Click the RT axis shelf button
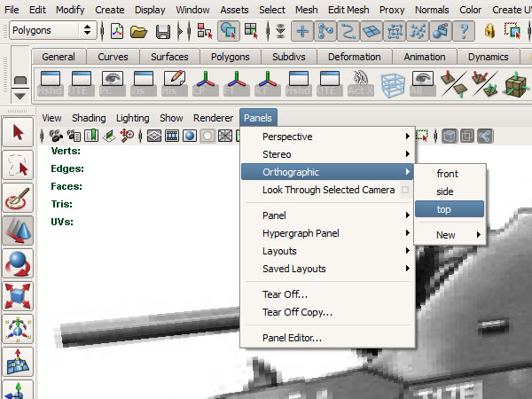 (x=268, y=83)
